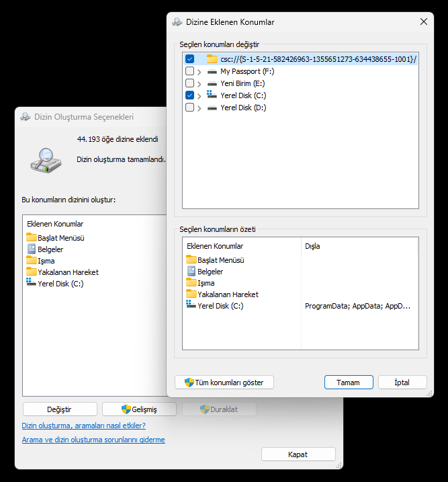Select the ProgramData; AppData exclusion entry
448x482 pixels.
tap(357, 306)
